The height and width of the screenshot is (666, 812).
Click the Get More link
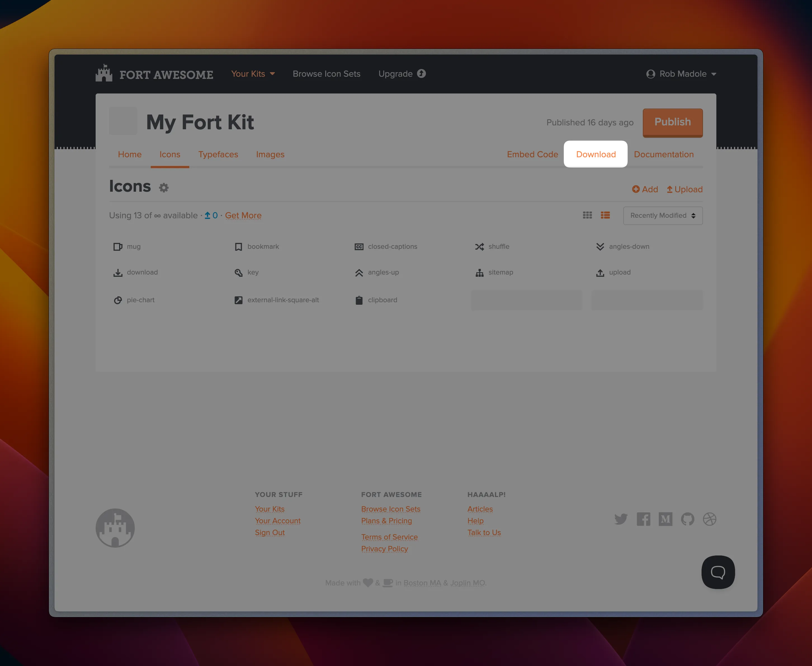[x=243, y=215]
